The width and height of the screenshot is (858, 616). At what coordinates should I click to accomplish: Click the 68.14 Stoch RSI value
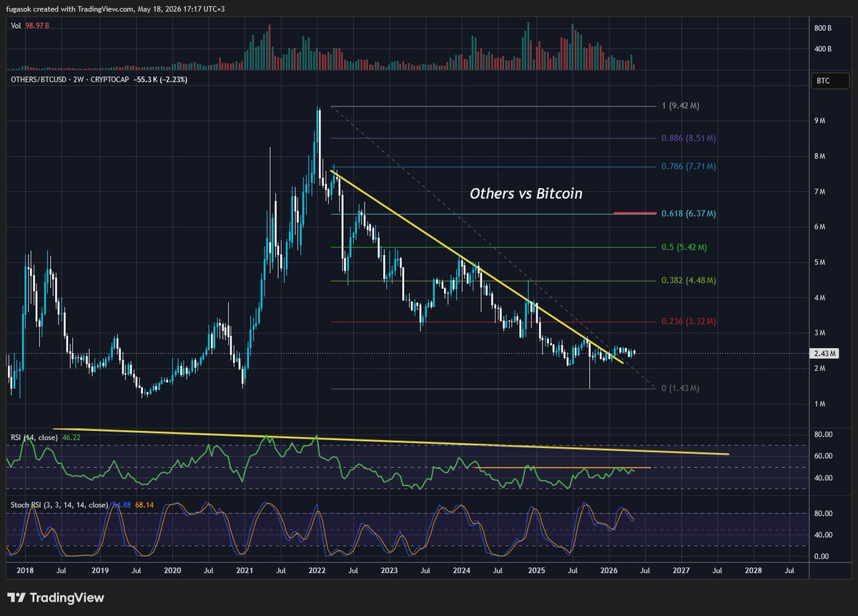(x=144, y=505)
